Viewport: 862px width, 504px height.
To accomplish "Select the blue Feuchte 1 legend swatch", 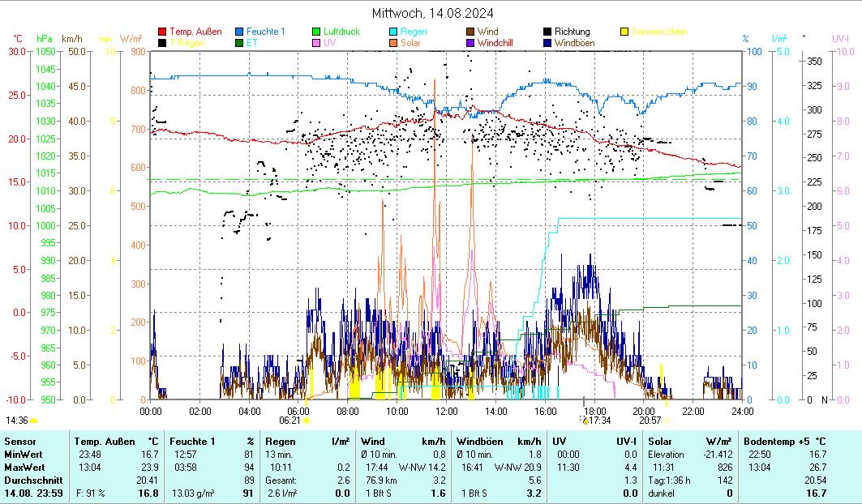I will click(x=239, y=32).
